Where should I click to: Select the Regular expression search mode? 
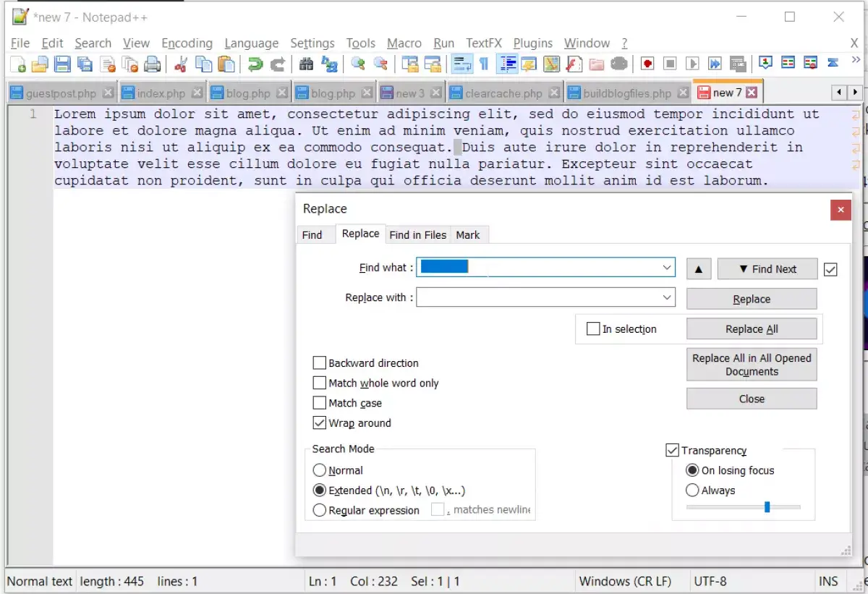pos(319,510)
